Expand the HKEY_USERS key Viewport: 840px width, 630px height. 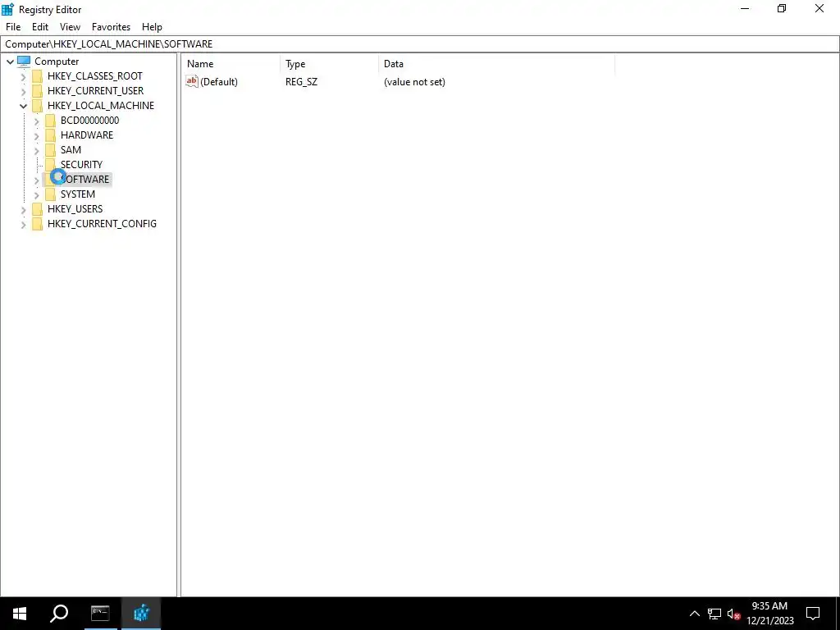[x=23, y=209]
